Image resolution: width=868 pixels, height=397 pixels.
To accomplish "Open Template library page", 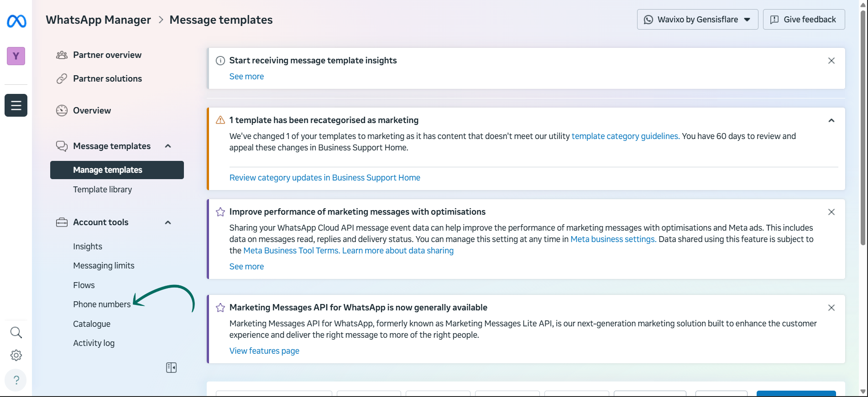I will tap(102, 189).
